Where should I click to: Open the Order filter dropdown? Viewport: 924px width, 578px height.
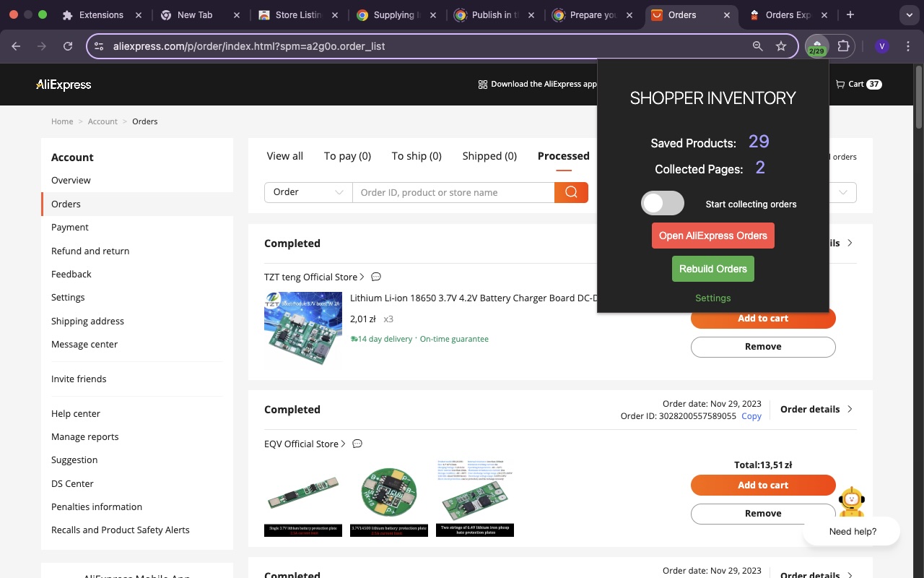308,192
